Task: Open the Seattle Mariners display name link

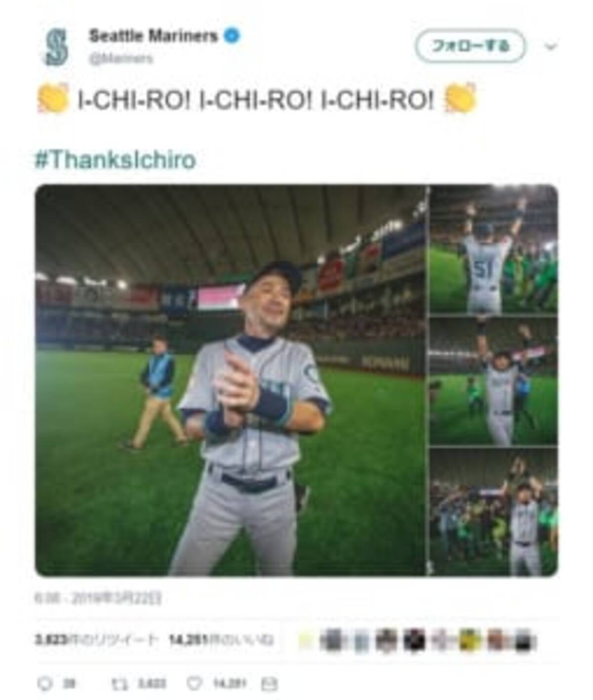Action: click(x=153, y=36)
